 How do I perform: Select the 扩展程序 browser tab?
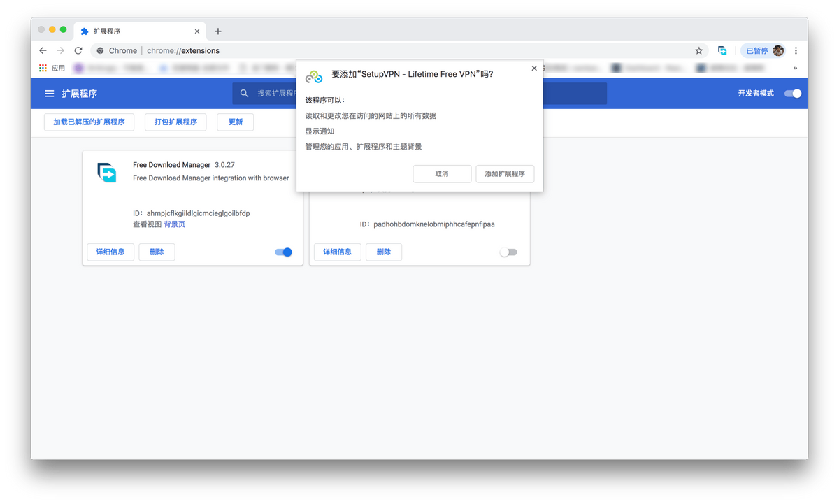coord(140,31)
